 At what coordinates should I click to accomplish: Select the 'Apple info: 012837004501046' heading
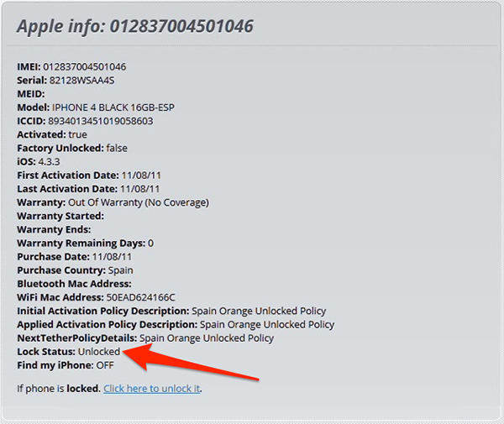pos(135,26)
